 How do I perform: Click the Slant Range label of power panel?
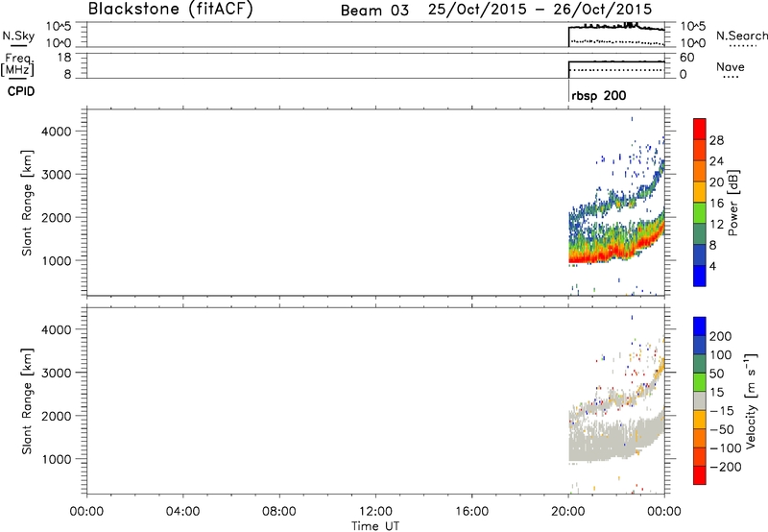[27, 203]
